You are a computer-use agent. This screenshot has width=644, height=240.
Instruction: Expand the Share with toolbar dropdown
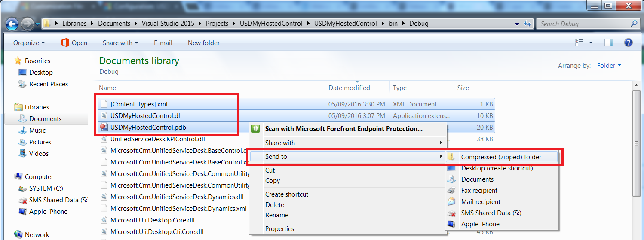coord(120,43)
